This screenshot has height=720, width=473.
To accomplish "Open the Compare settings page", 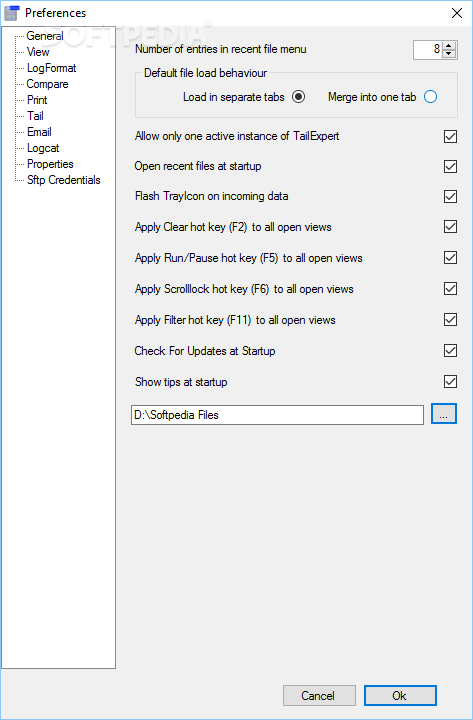I will (x=47, y=84).
